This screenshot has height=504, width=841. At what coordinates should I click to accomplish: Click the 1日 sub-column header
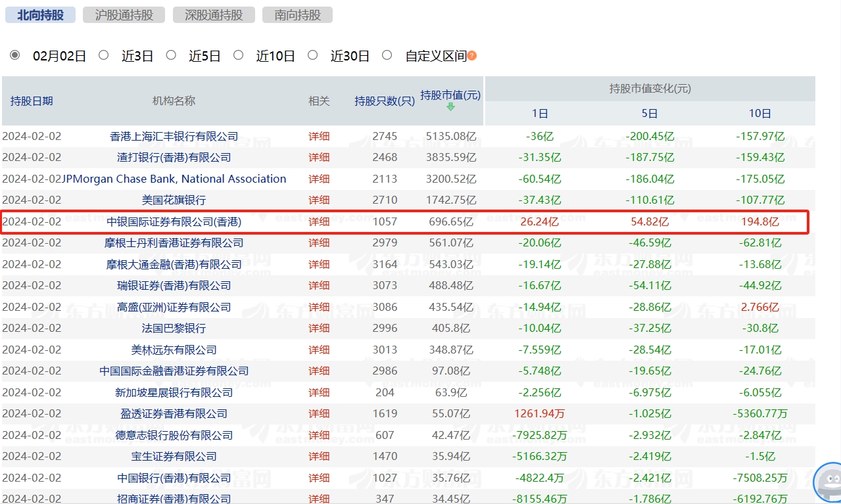(x=539, y=113)
